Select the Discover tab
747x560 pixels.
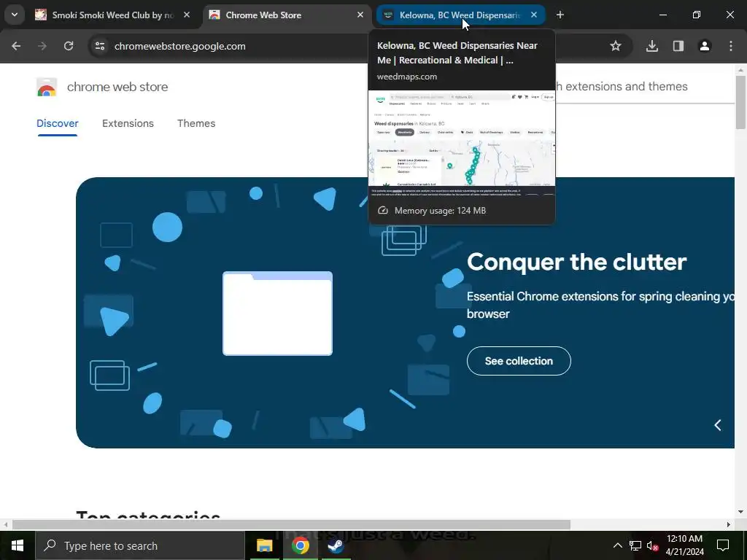click(57, 123)
